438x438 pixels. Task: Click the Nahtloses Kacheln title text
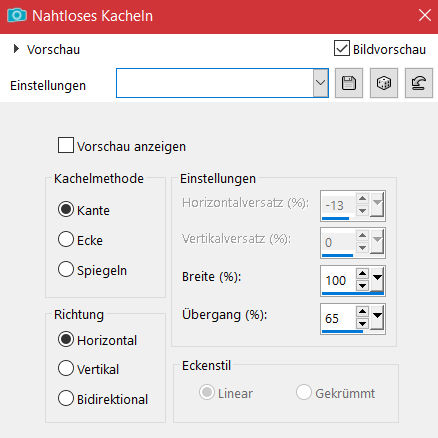click(x=93, y=16)
